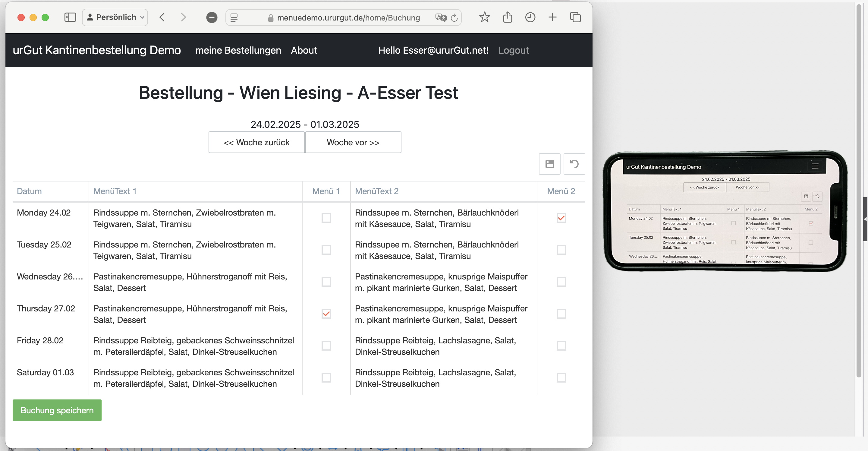This screenshot has height=451, width=868.
Task: Click the save disk icon above table
Action: [x=549, y=164]
